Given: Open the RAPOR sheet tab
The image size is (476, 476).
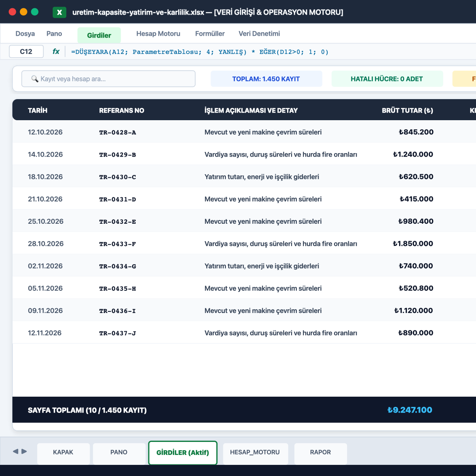Looking at the screenshot, I should point(321,453).
